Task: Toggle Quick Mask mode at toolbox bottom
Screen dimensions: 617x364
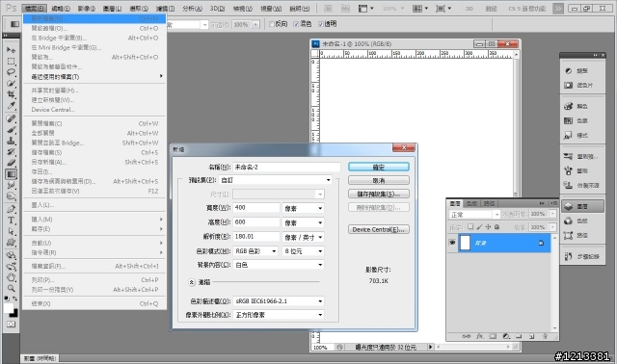Action: (x=11, y=324)
